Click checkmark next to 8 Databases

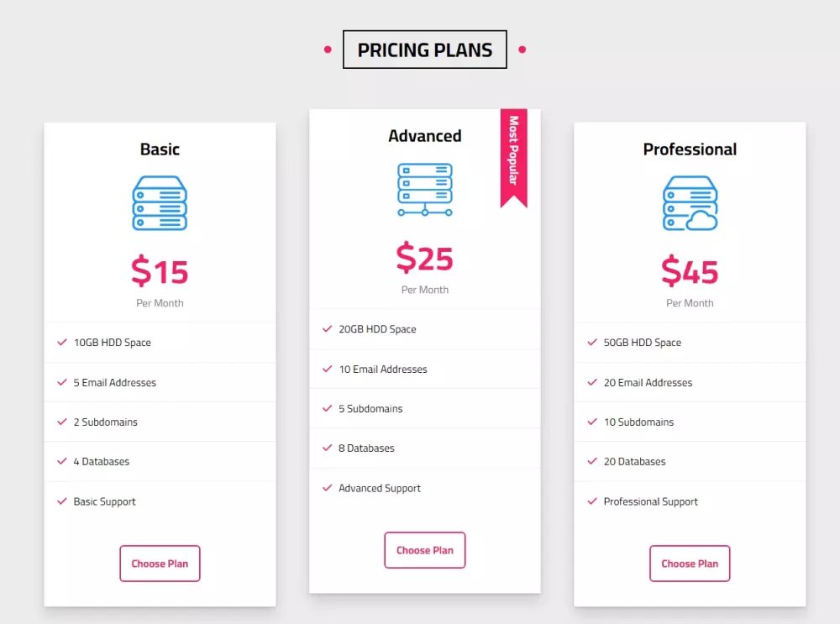pyautogui.click(x=327, y=448)
